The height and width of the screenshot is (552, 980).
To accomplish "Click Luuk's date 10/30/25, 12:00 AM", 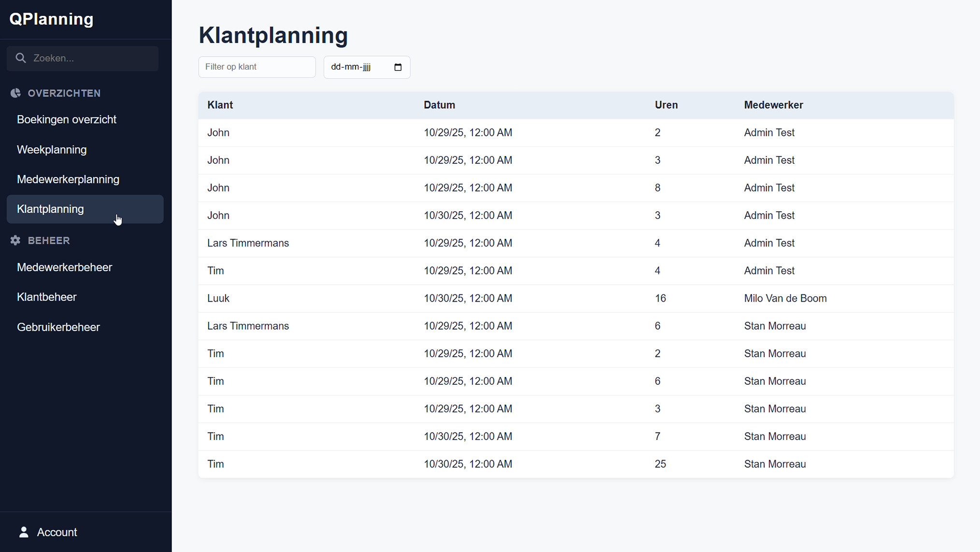I will (x=468, y=298).
